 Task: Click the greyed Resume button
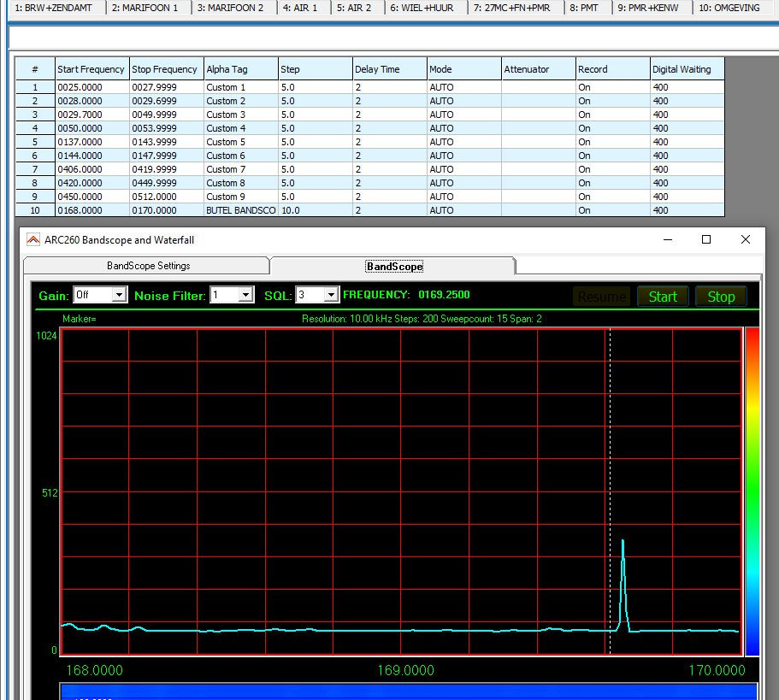click(602, 297)
